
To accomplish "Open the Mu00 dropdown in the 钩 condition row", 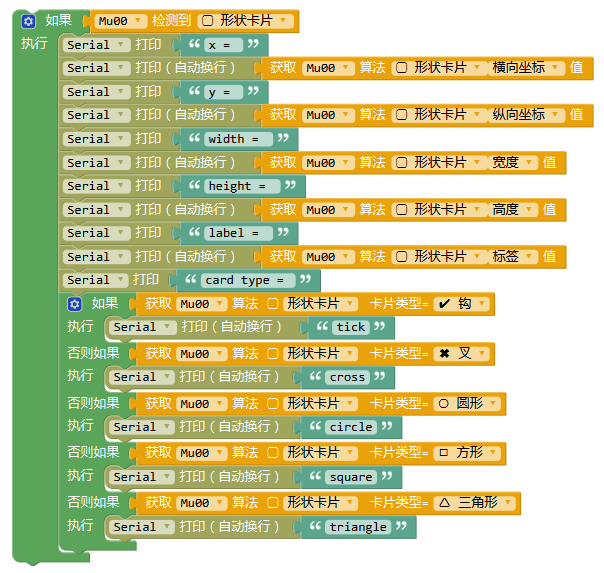I will pos(202,304).
